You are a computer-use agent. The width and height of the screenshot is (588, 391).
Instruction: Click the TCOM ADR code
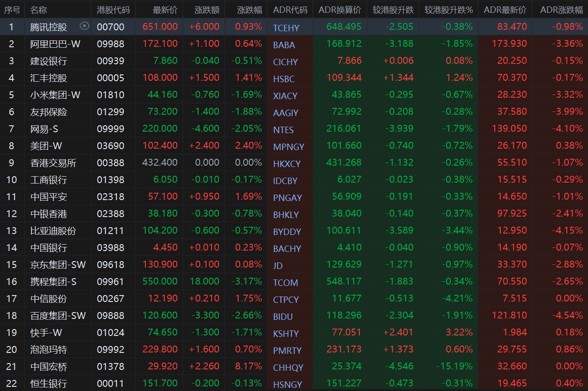[286, 283]
